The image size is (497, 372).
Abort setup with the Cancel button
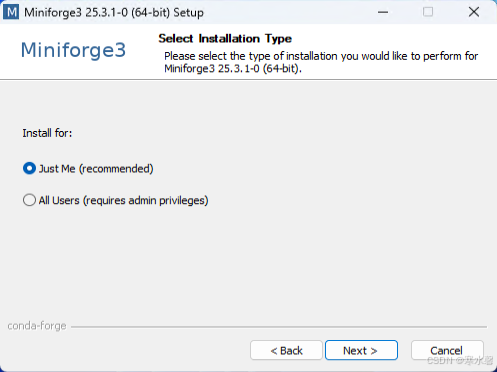click(x=447, y=350)
